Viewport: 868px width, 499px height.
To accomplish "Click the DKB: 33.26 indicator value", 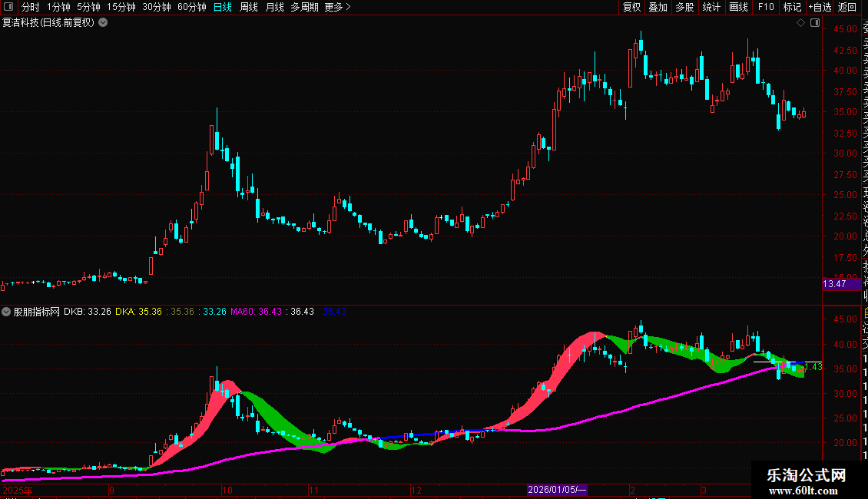I will (x=88, y=312).
